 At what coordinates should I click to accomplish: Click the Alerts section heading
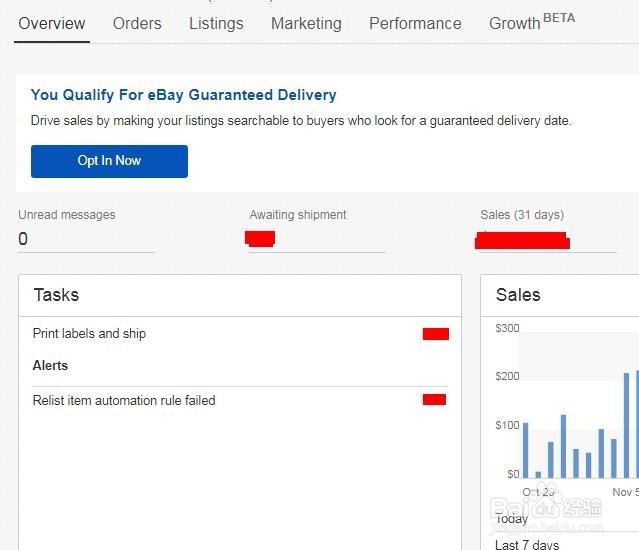pos(50,365)
